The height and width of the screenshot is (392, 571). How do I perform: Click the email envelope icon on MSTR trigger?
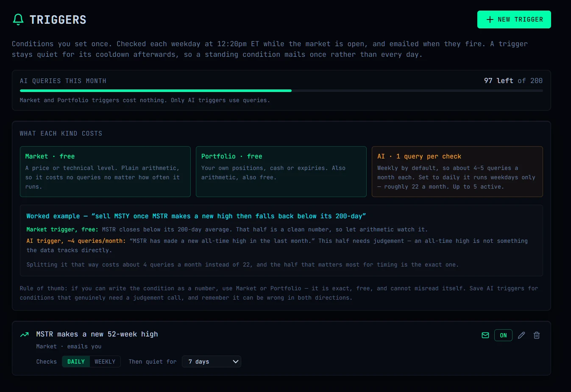tap(485, 335)
